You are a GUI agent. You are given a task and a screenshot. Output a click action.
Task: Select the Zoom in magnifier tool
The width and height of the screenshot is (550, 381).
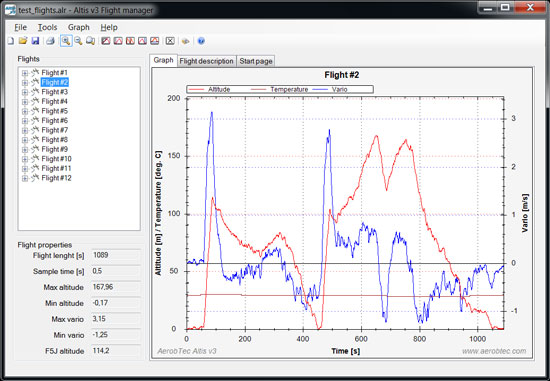(66, 41)
